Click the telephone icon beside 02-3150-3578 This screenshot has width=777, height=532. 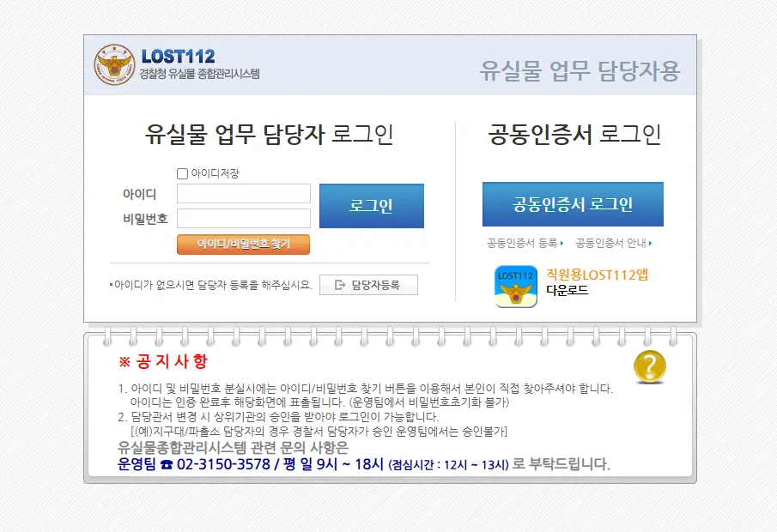(167, 465)
